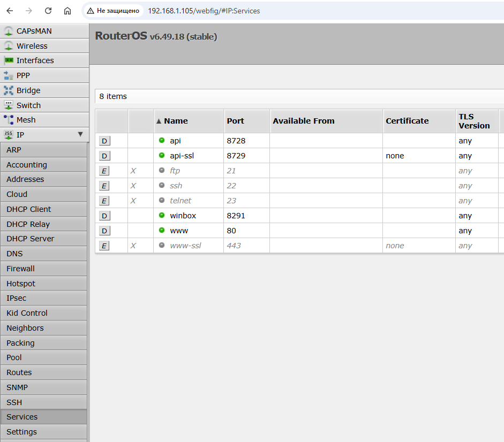This screenshot has height=442, width=504.
Task: Open the www service entry
Action: [179, 231]
